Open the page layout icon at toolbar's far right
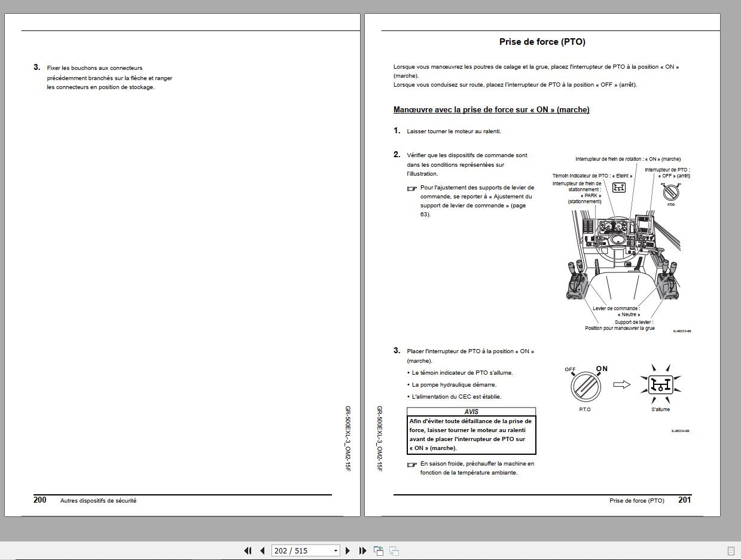The height and width of the screenshot is (560, 741). pyautogui.click(x=731, y=550)
